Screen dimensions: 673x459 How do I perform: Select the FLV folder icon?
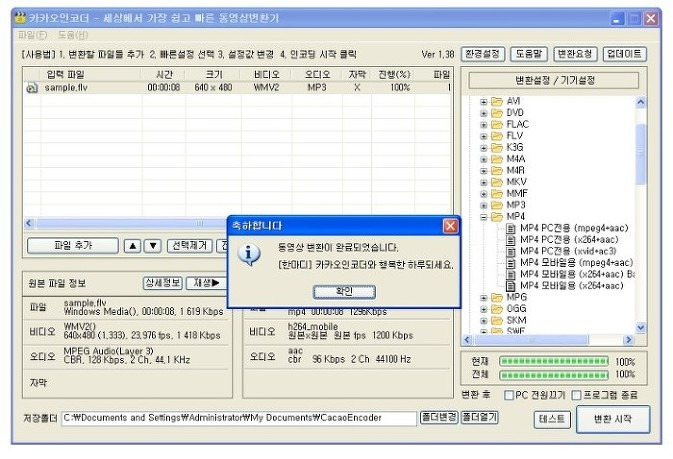(497, 136)
